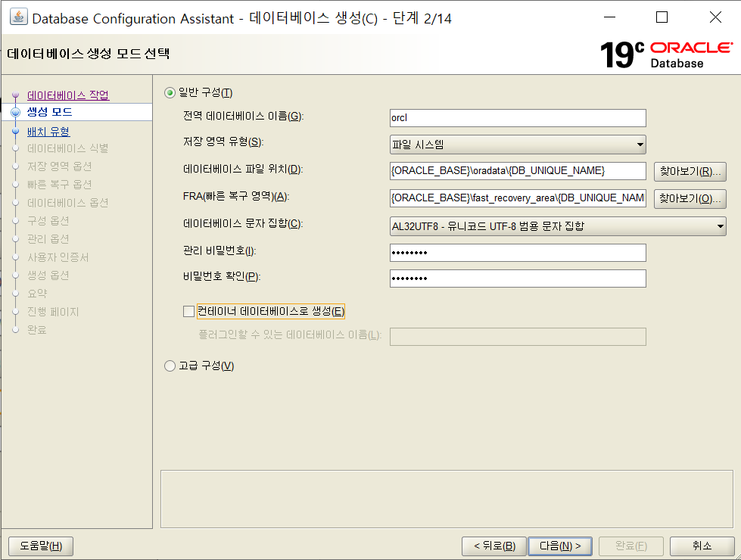Viewport: 741px width, 560px height.
Task: Enable 컨테이너 데이터베이스로 생성 checkbox
Action: click(188, 311)
